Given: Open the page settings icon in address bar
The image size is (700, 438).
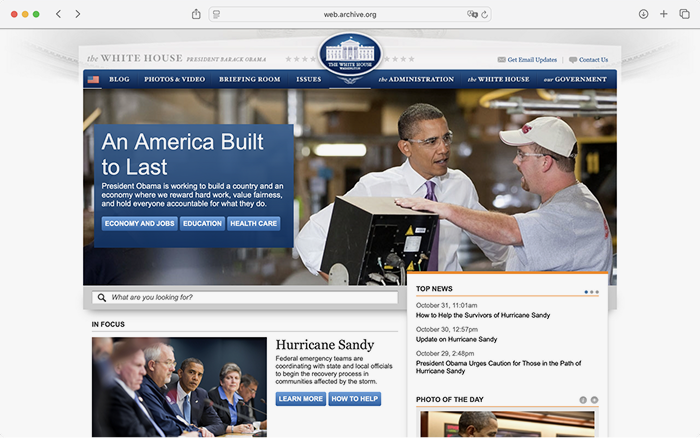Looking at the screenshot, I should [x=217, y=14].
